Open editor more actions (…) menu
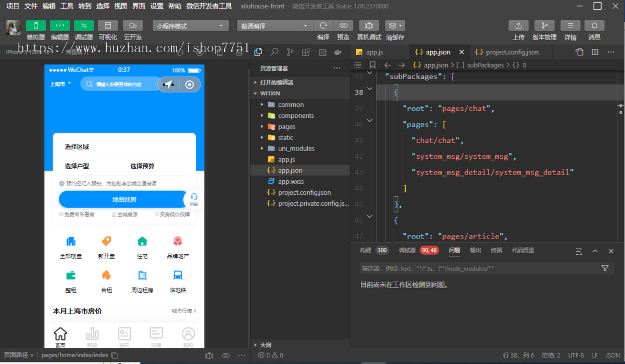Screen dimensions: 625x364 click(611, 52)
